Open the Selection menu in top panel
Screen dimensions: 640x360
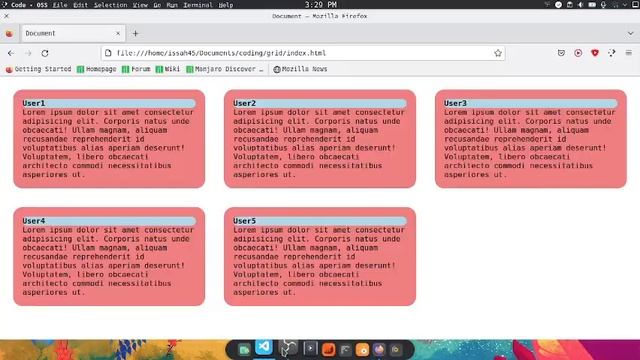[x=110, y=5]
